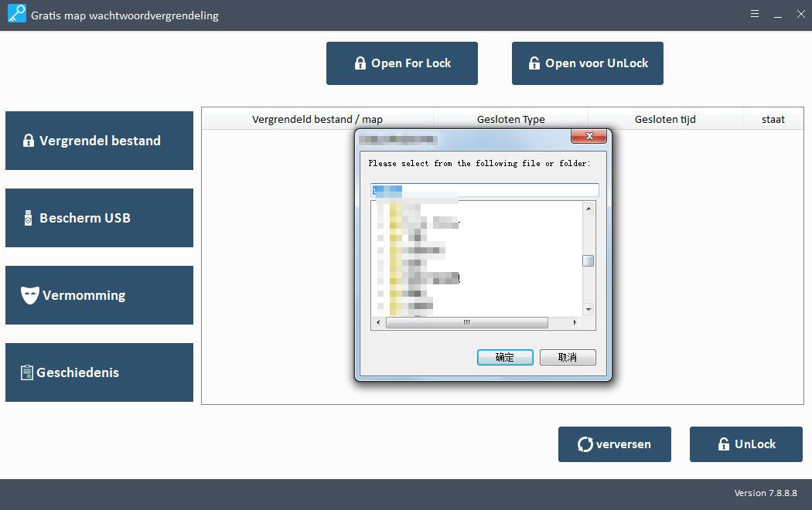Click the USB drive icon beside Bescherm USB

click(x=29, y=218)
